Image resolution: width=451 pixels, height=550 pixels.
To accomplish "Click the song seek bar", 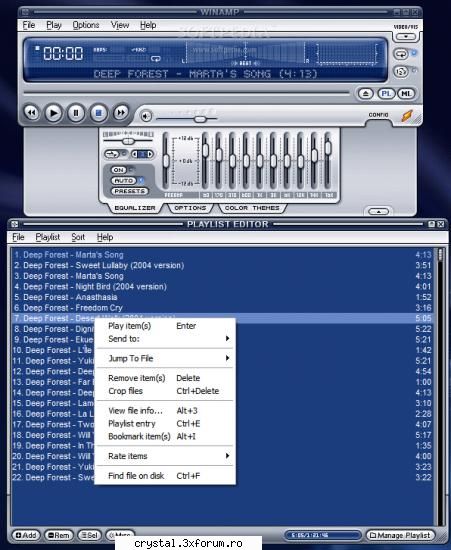I will click(x=186, y=93).
